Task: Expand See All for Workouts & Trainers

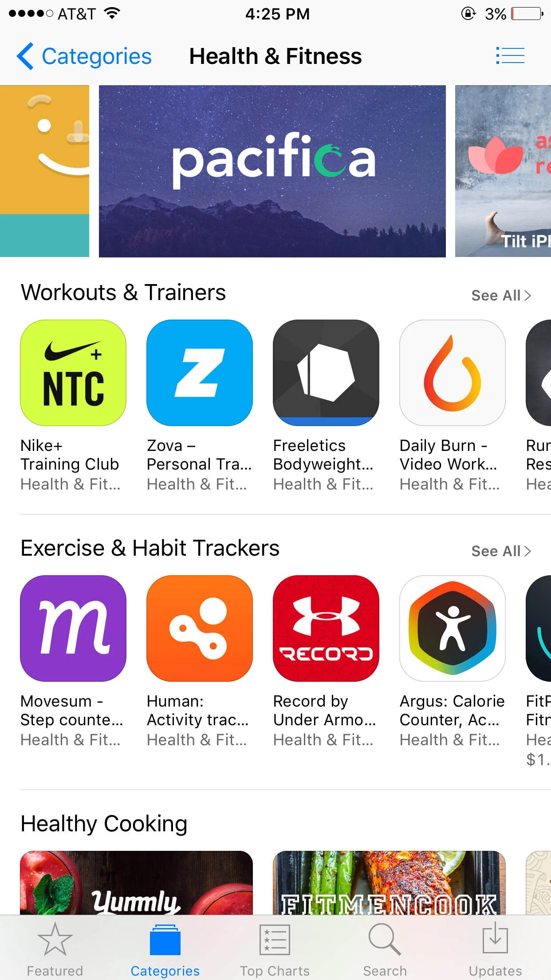Action: [501, 295]
